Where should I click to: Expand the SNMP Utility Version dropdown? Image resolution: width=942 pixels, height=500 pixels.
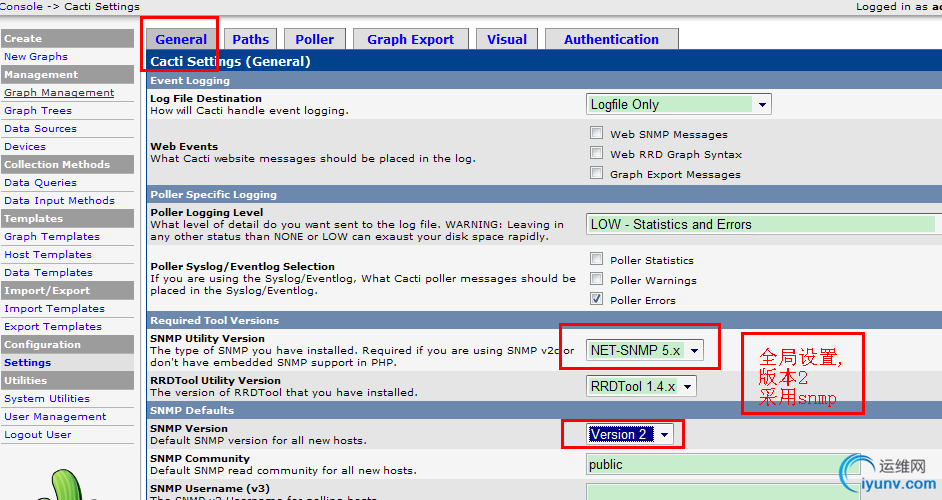tap(644, 350)
